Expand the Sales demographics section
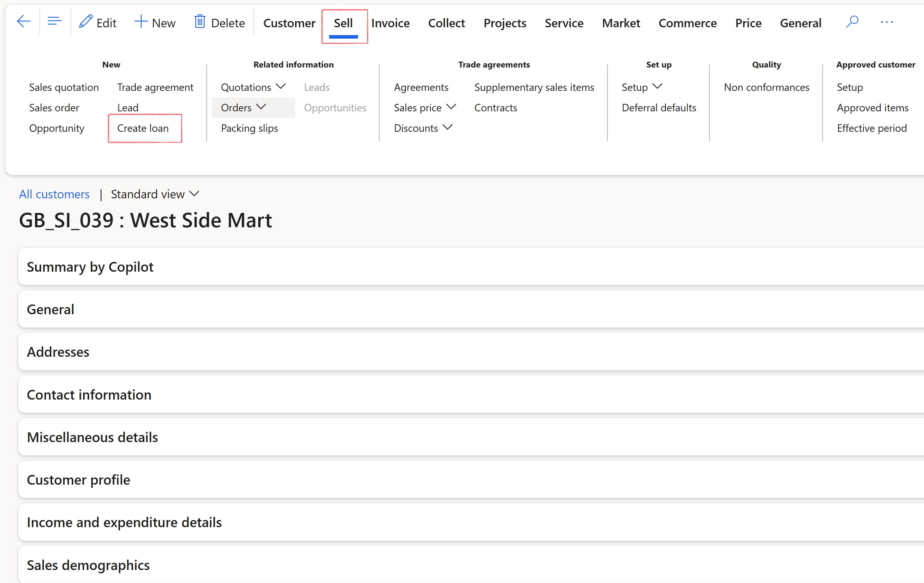Screen dimensions: 924x583 (471, 565)
